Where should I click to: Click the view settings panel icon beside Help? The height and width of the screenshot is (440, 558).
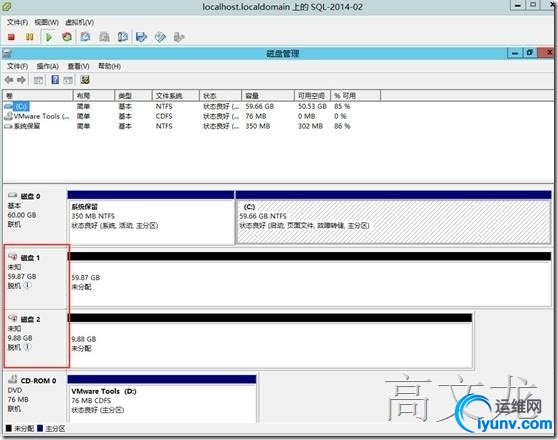(x=68, y=80)
